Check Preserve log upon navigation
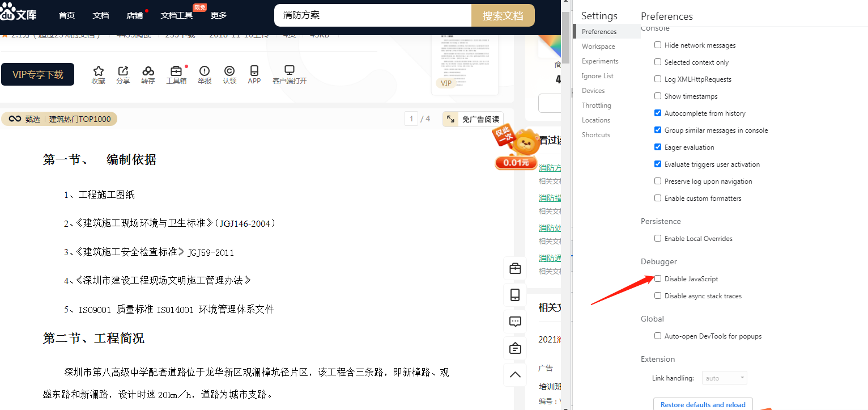 [x=658, y=181]
